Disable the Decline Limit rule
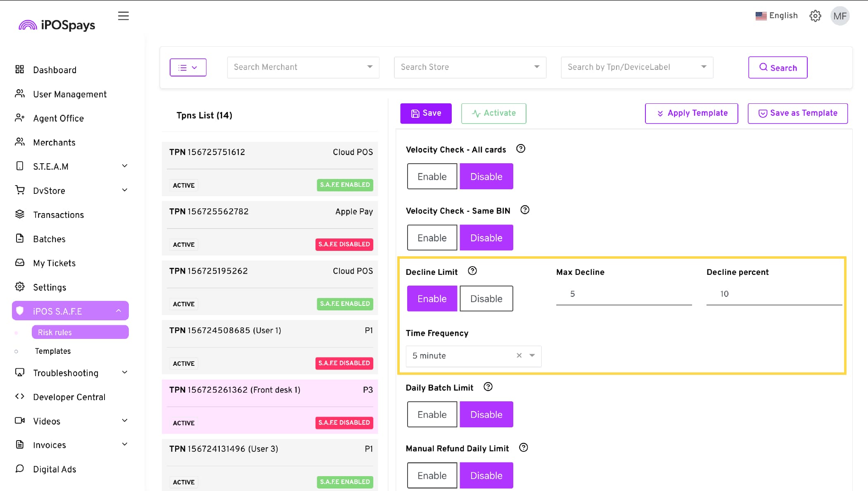Image resolution: width=868 pixels, height=491 pixels. tap(486, 298)
